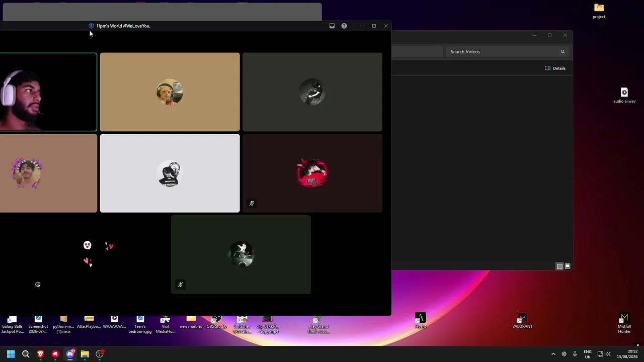The image size is (644, 362).
Task: Open Brave browser from the taskbar
Action: (x=41, y=354)
